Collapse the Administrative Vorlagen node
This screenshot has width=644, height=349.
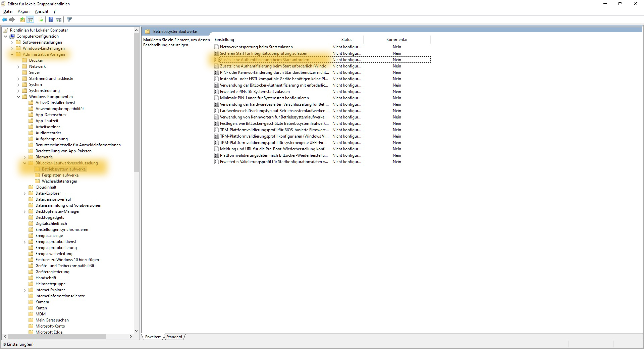tap(12, 54)
